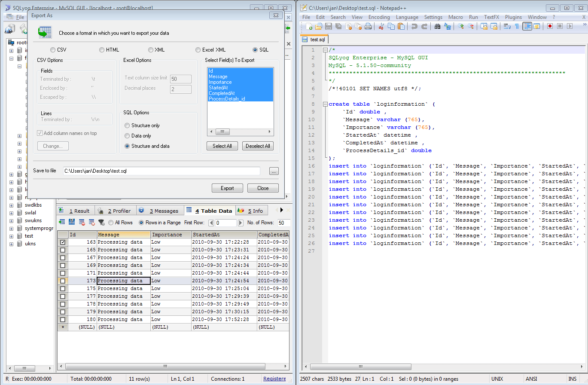Open the Encoding menu in Notepad++
588x385 pixels.
point(379,17)
